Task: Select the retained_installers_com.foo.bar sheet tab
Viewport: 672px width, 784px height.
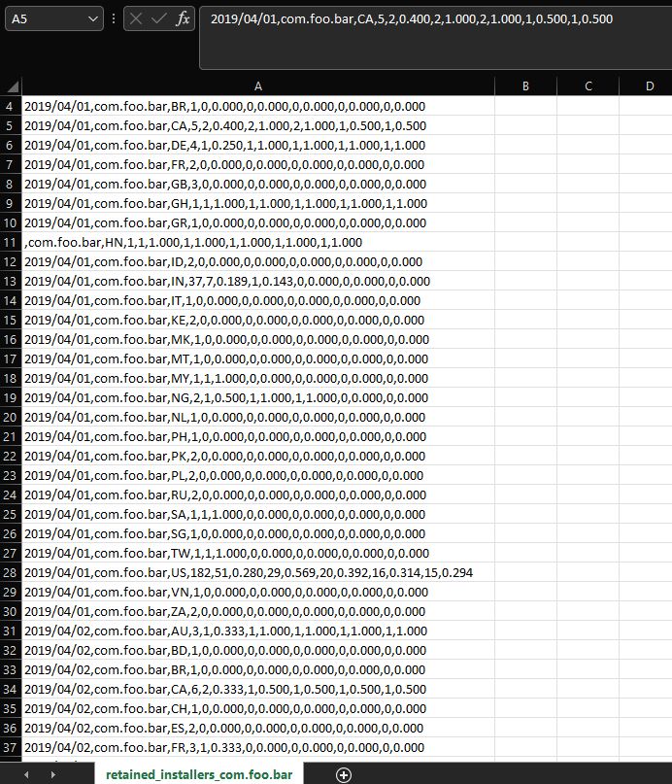Action: click(x=199, y=774)
